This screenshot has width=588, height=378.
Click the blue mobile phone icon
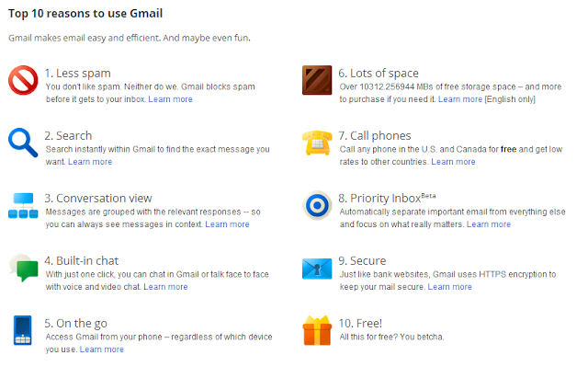(22, 330)
